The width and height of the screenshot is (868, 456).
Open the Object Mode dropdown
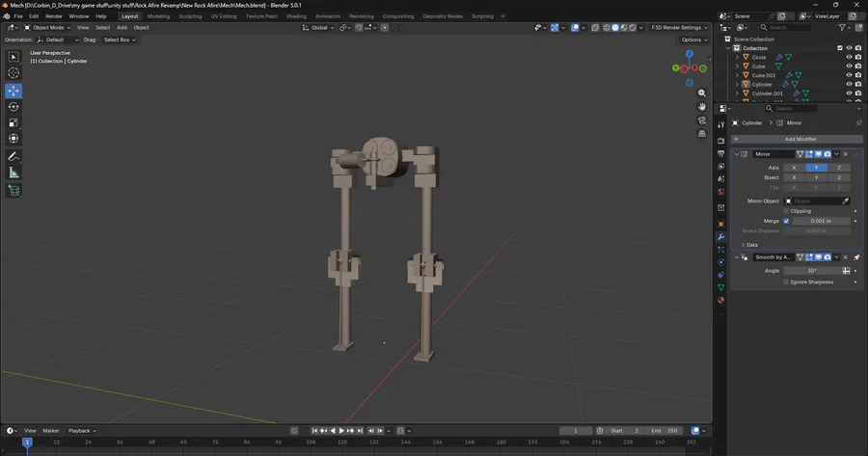[49, 27]
